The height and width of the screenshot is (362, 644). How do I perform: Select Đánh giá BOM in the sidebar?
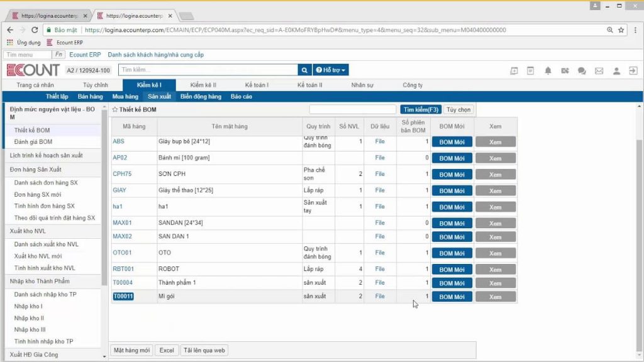(33, 141)
